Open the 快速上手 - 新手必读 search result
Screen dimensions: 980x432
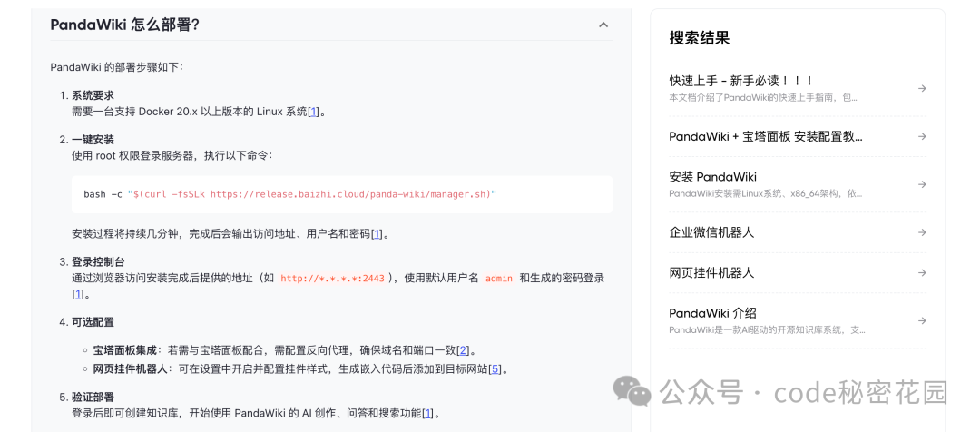point(798,88)
